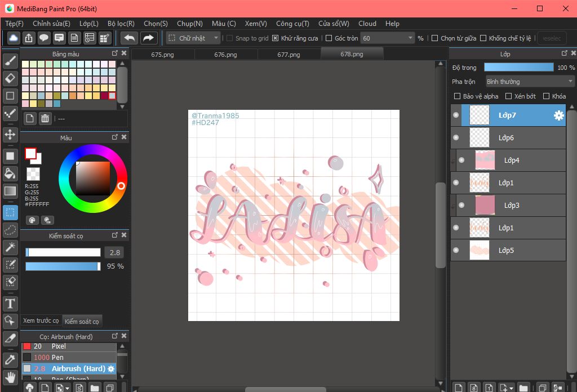Enable Xén bớt checkbox

coord(509,96)
